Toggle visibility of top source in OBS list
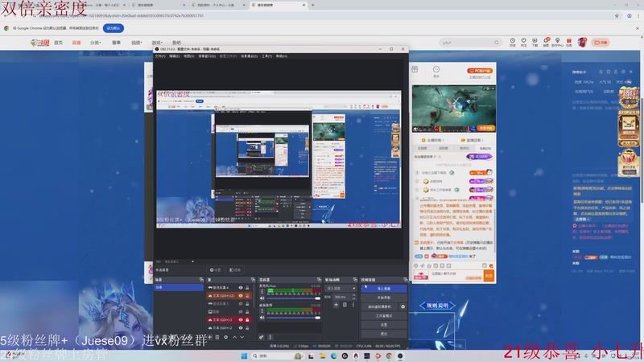Image resolution: width=644 pixels, height=362 pixels. point(241,288)
